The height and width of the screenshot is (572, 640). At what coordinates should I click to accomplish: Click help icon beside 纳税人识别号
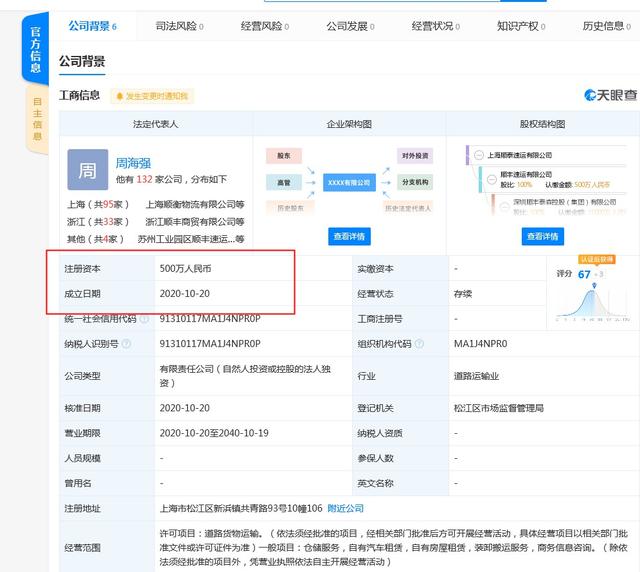click(126, 344)
